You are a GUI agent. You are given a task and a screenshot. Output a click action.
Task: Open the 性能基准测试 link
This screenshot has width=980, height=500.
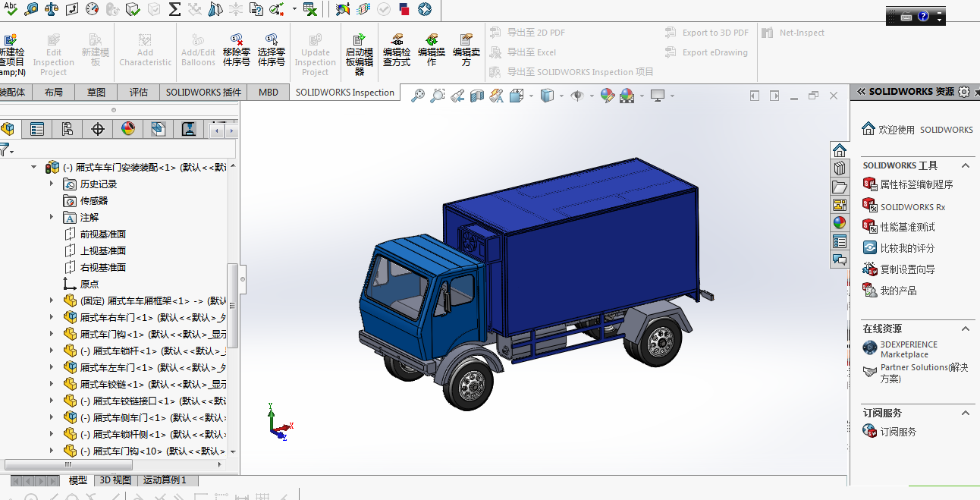click(907, 227)
